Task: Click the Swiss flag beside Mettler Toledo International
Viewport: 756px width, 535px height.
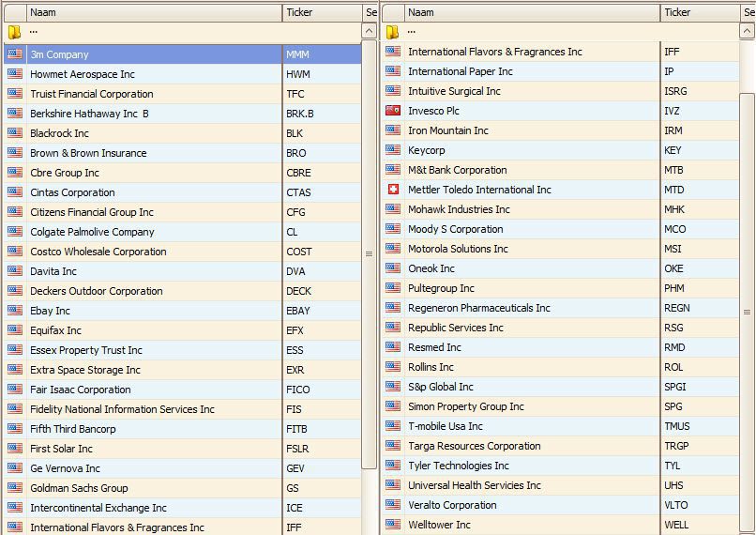Action: 393,190
